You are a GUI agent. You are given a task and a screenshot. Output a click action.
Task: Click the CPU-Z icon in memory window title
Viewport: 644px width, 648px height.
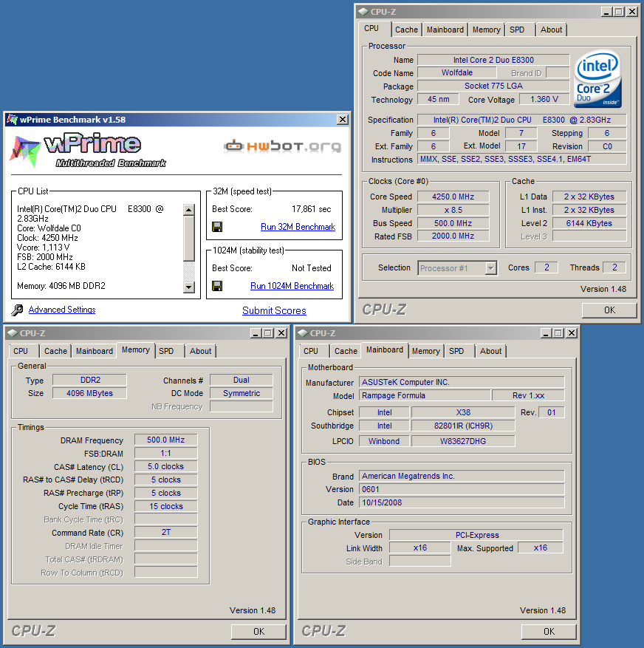[13, 333]
